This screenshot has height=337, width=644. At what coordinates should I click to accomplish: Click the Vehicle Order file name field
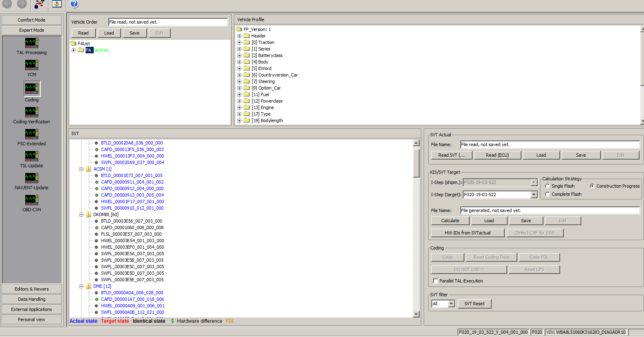(x=168, y=22)
